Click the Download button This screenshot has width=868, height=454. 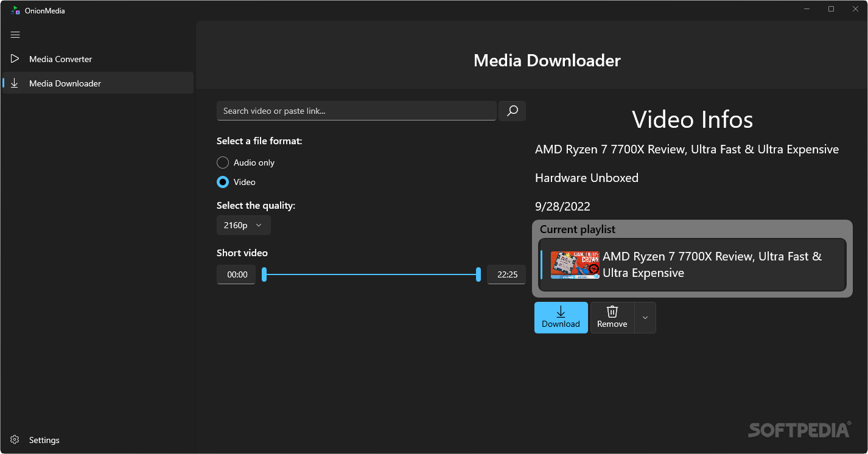(561, 318)
